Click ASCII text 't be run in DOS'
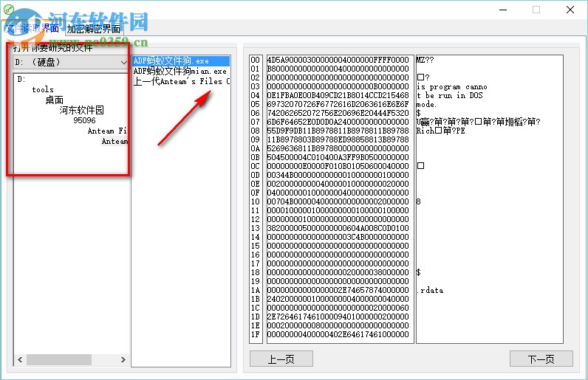588x380 pixels. pyautogui.click(x=450, y=96)
